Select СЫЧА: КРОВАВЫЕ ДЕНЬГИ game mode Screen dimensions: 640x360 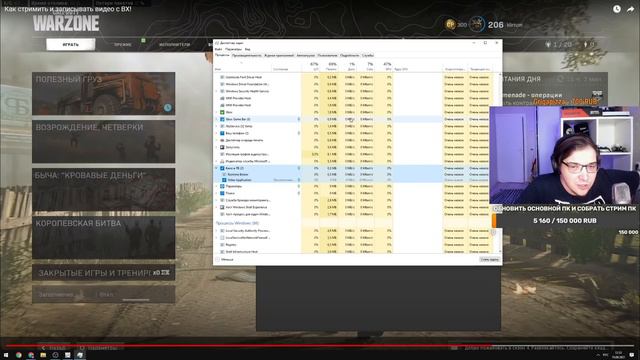(104, 189)
